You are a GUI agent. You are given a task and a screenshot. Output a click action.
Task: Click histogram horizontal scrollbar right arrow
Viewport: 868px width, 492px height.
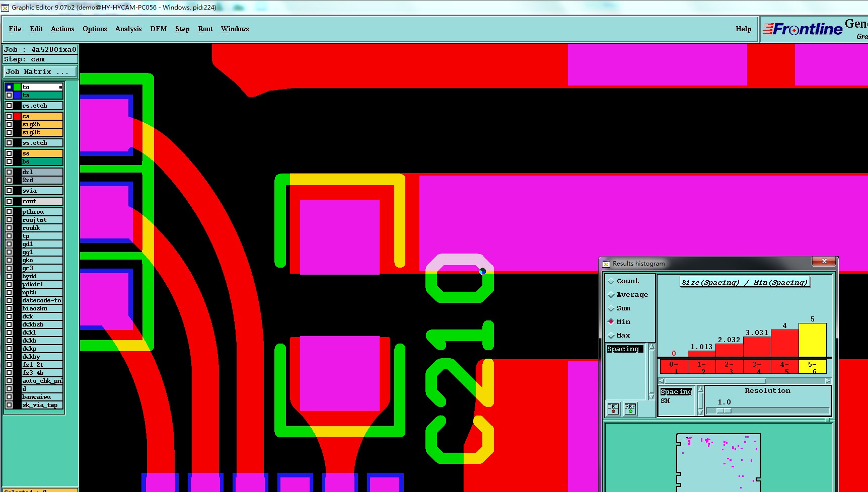coord(828,381)
